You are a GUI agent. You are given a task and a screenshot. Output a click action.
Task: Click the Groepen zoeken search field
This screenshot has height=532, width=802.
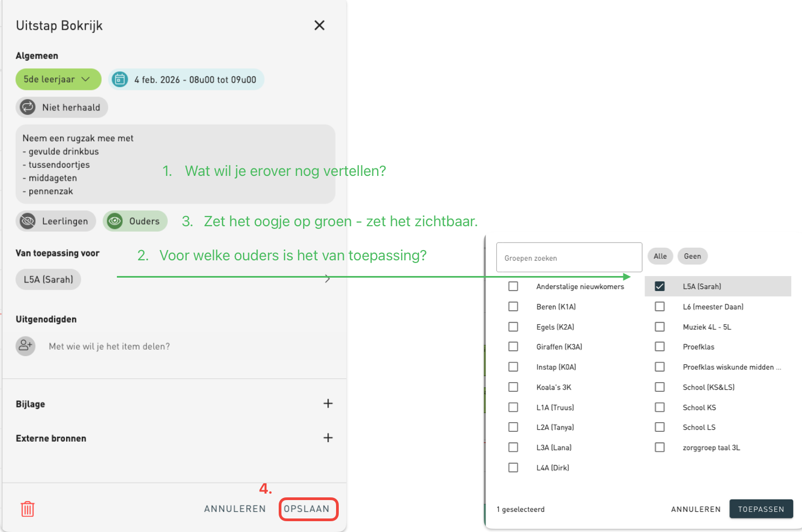(x=569, y=258)
